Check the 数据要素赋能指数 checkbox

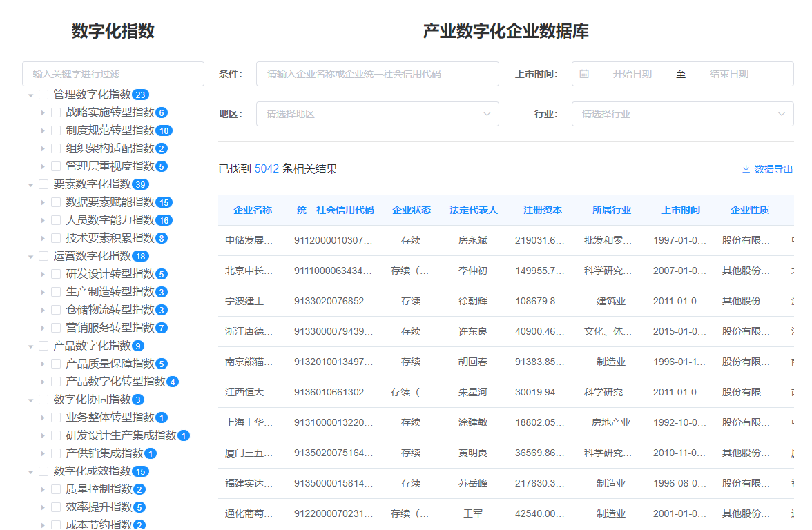coord(56,202)
